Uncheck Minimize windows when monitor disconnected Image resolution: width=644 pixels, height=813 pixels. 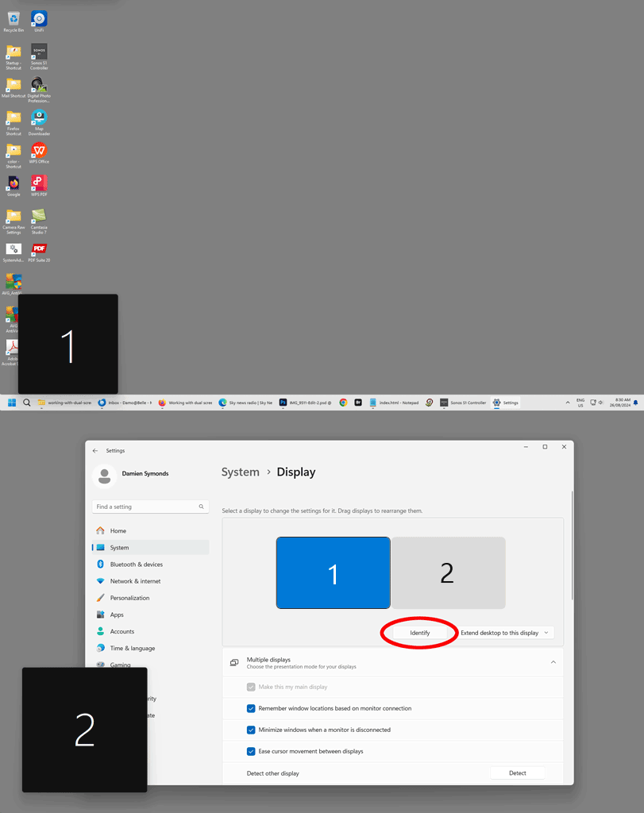click(x=251, y=730)
